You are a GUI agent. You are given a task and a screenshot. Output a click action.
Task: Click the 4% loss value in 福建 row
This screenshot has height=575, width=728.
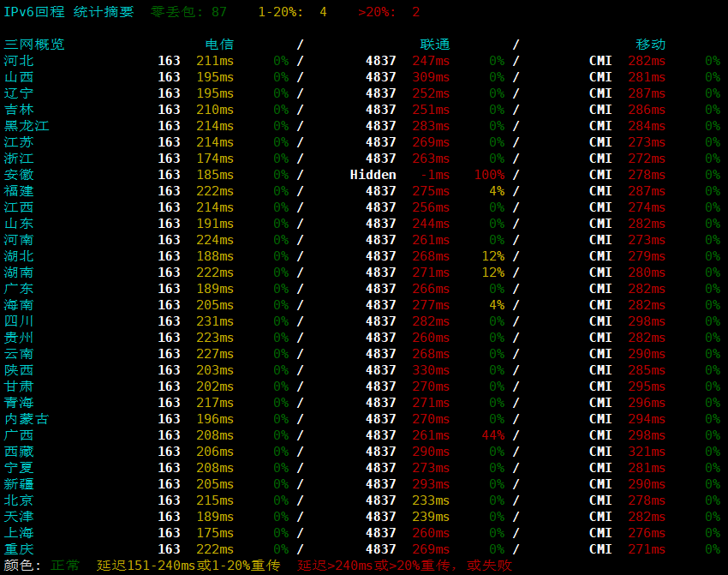click(x=497, y=191)
